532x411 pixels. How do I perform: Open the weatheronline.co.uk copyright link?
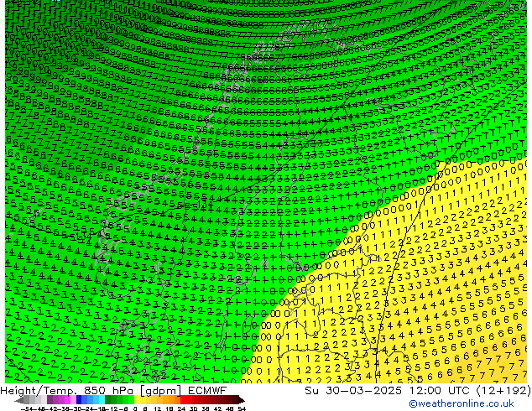tap(462, 403)
